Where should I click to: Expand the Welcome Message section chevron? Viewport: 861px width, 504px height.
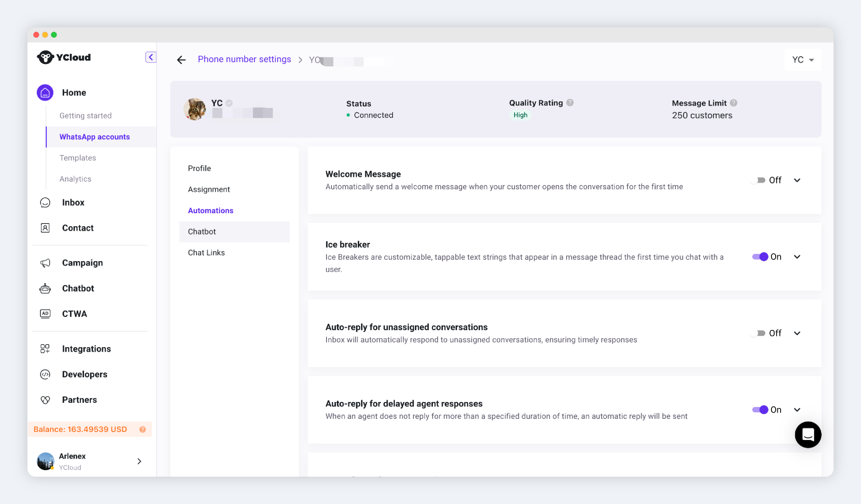797,180
